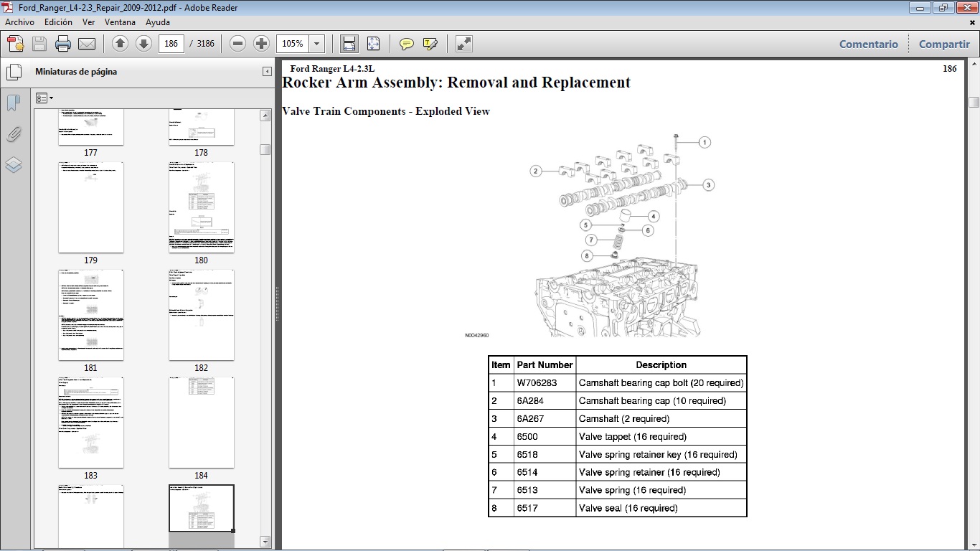Go to previous page arrow
Image resolution: width=980 pixels, height=551 pixels.
(x=120, y=44)
